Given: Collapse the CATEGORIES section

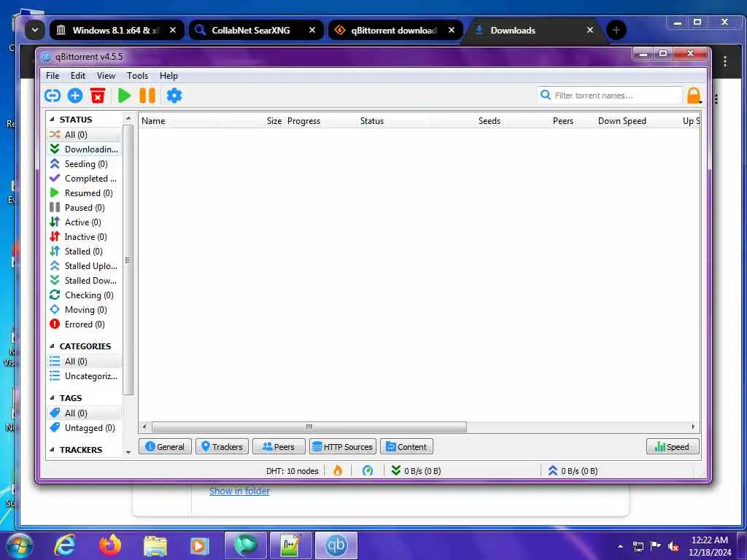Looking at the screenshot, I should (52, 346).
